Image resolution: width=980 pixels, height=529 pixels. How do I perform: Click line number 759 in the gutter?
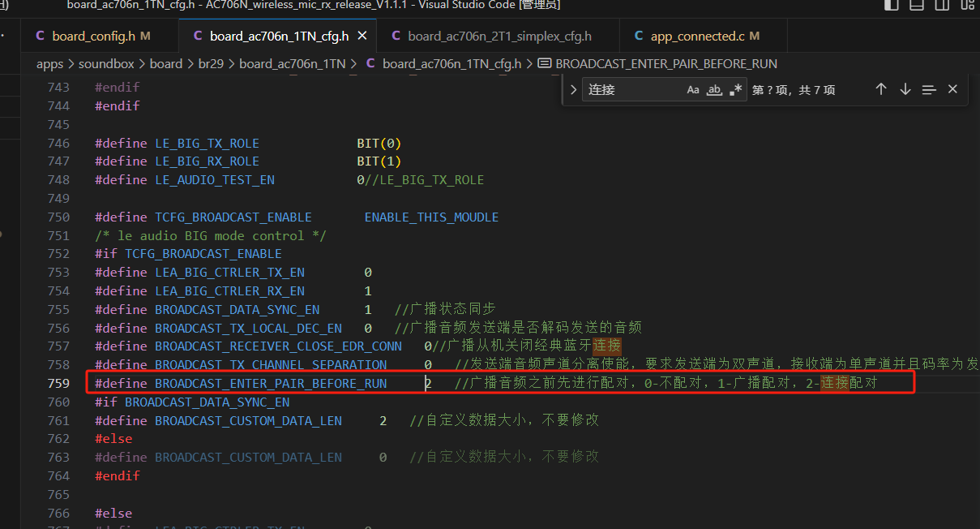58,383
